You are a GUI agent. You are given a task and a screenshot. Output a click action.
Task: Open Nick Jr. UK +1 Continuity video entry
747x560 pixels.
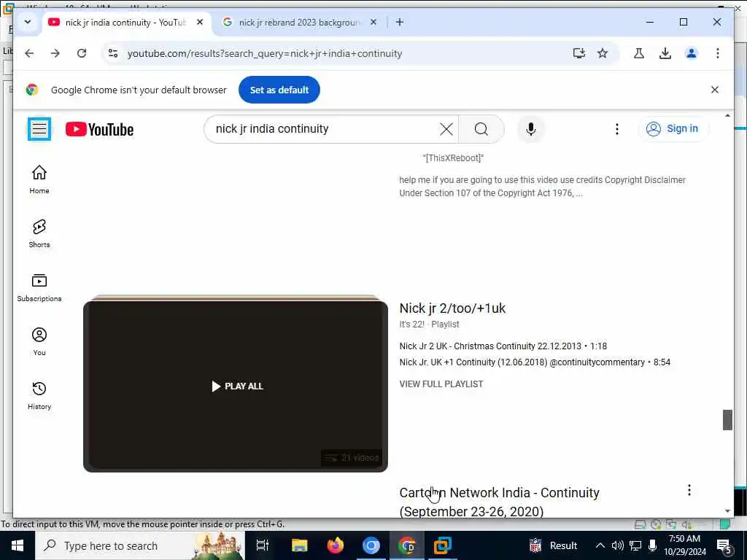535,362
